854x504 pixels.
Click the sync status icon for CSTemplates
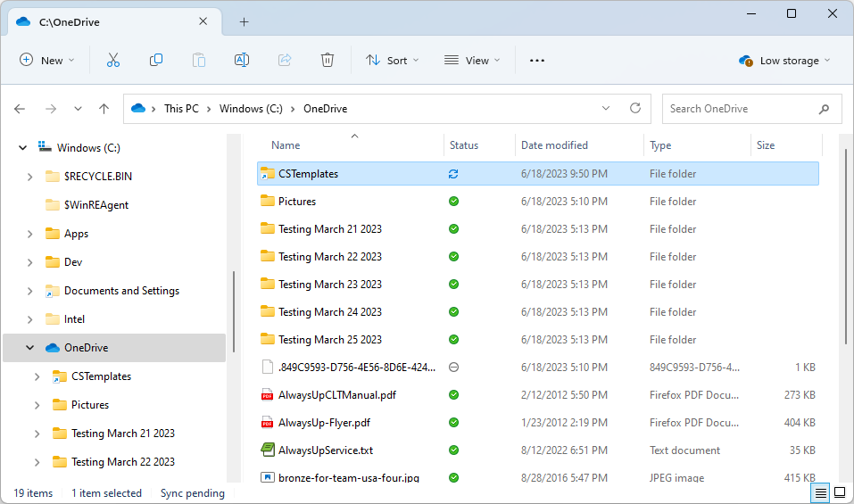pos(453,174)
